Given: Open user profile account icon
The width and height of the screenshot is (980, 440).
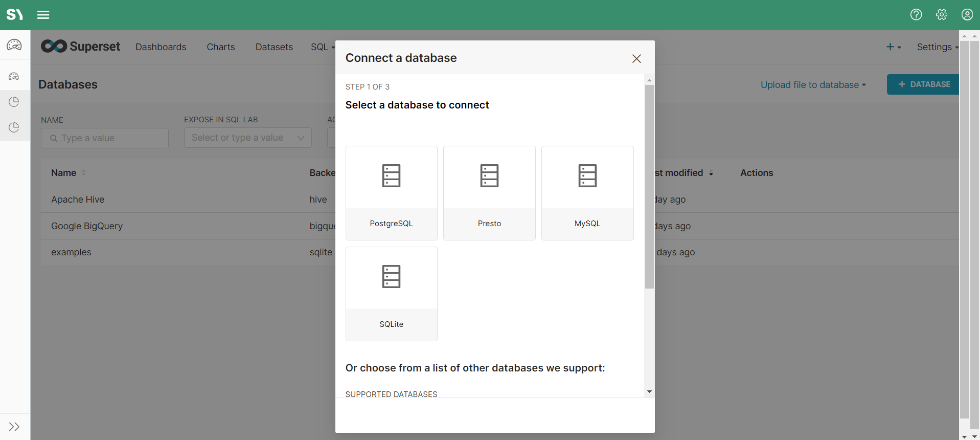Looking at the screenshot, I should click(x=967, y=15).
